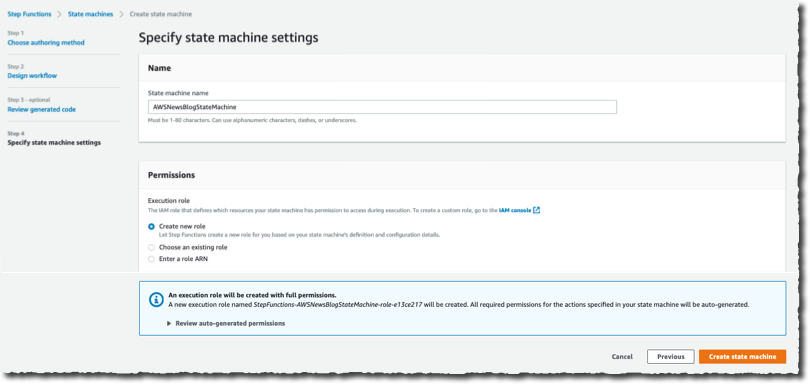Click 'An execution role will be created' text
810x384 pixels.
tap(253, 295)
